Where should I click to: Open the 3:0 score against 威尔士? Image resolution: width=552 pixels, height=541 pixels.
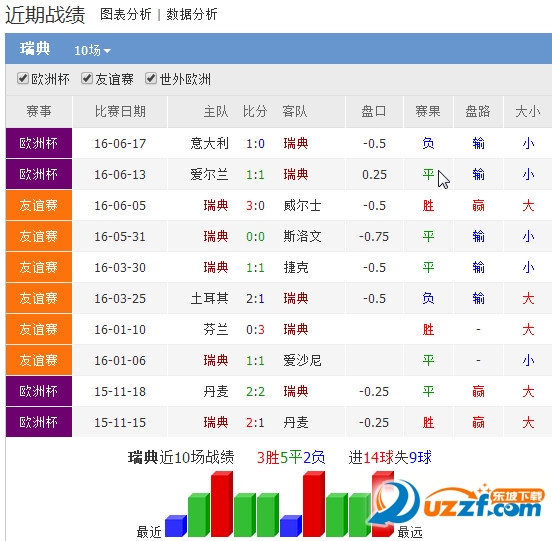coord(255,205)
